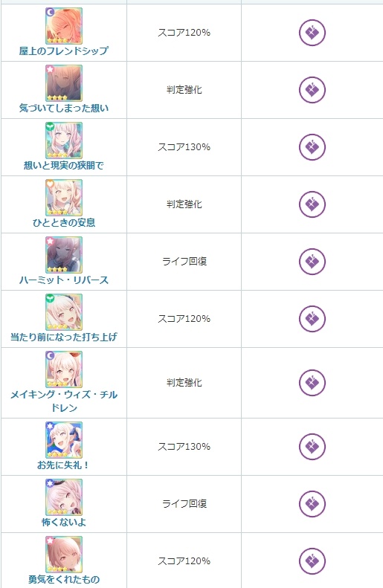The image size is (383, 588).
Task: Select the purple unit icon beside 怖くないよ
Action: tap(312, 503)
